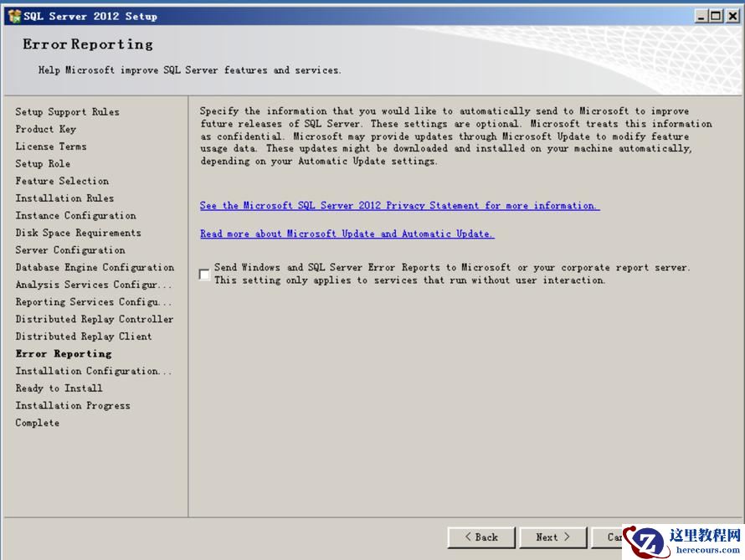Select the Setup Support Rules step
Image resolution: width=745 pixels, height=560 pixels.
pos(67,111)
